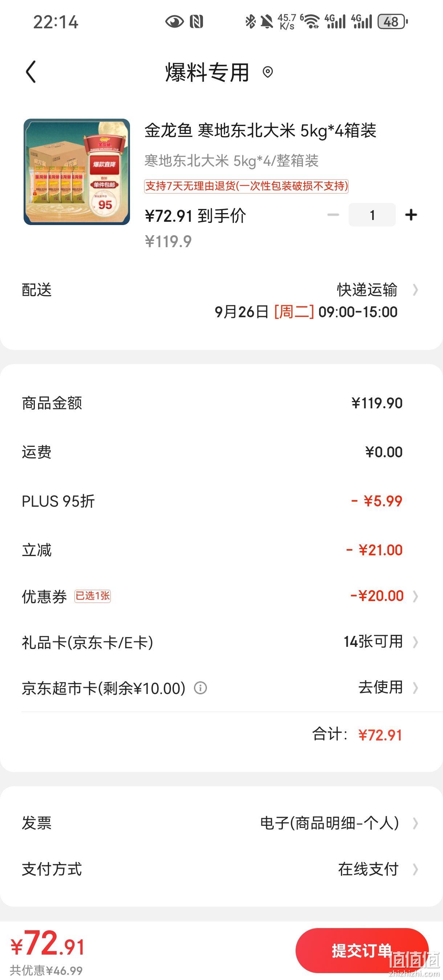Image resolution: width=443 pixels, height=980 pixels.
Task: Expand 快递运输 delivery options chevron
Action: pos(415,290)
